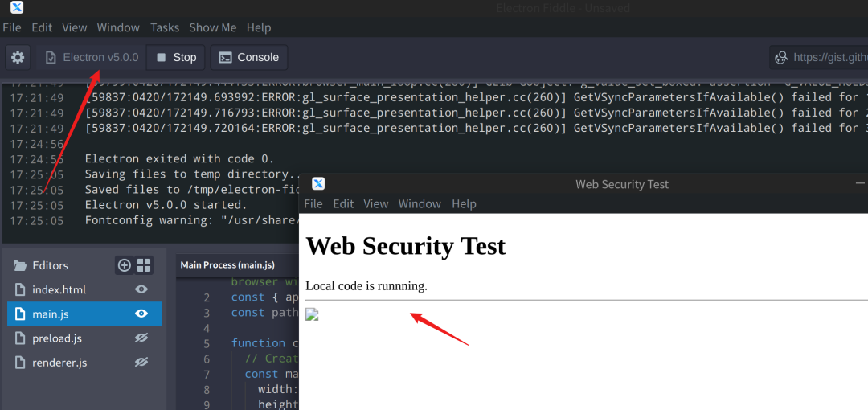Click 'Electron exited with code 0.' console line

[x=179, y=159]
